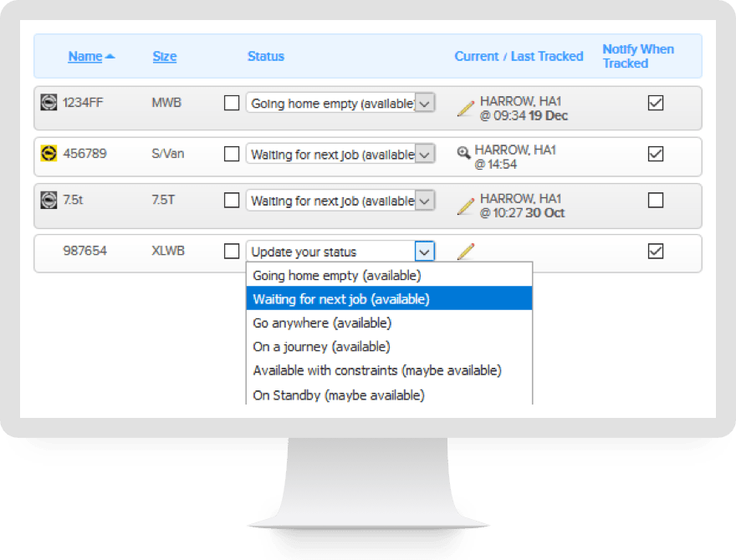The image size is (736, 560).
Task: Choose On a journey (available) option
Action: pyautogui.click(x=389, y=347)
